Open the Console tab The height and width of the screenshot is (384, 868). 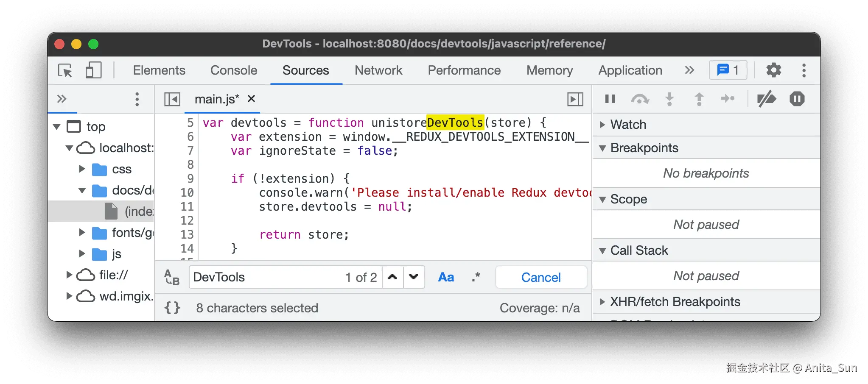234,70
